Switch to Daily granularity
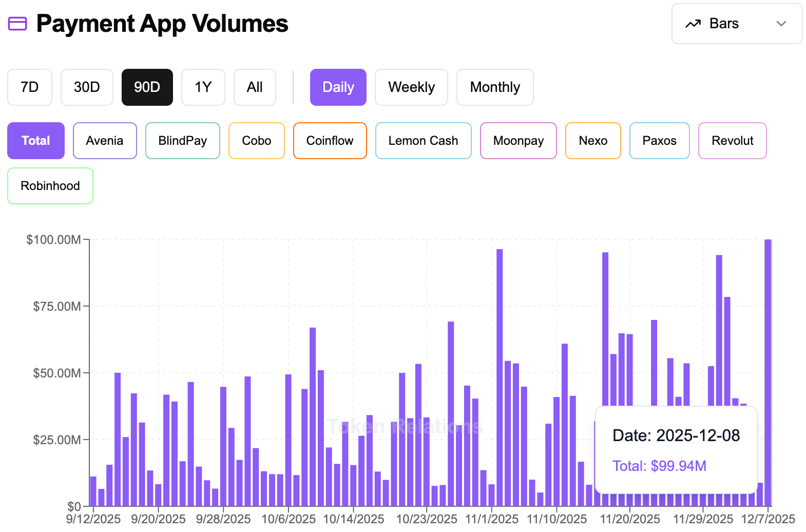The image size is (806, 532). [x=338, y=87]
